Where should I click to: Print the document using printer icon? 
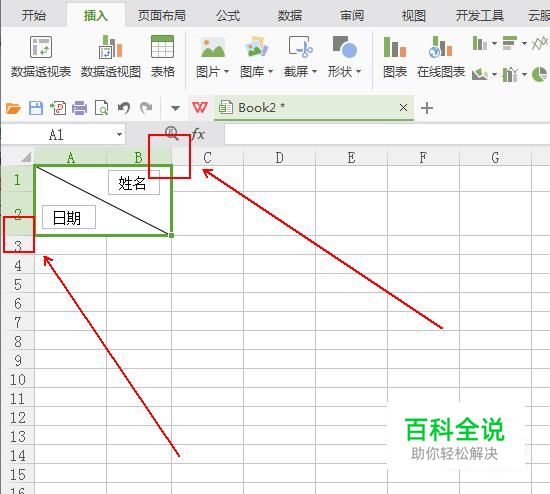click(x=80, y=108)
